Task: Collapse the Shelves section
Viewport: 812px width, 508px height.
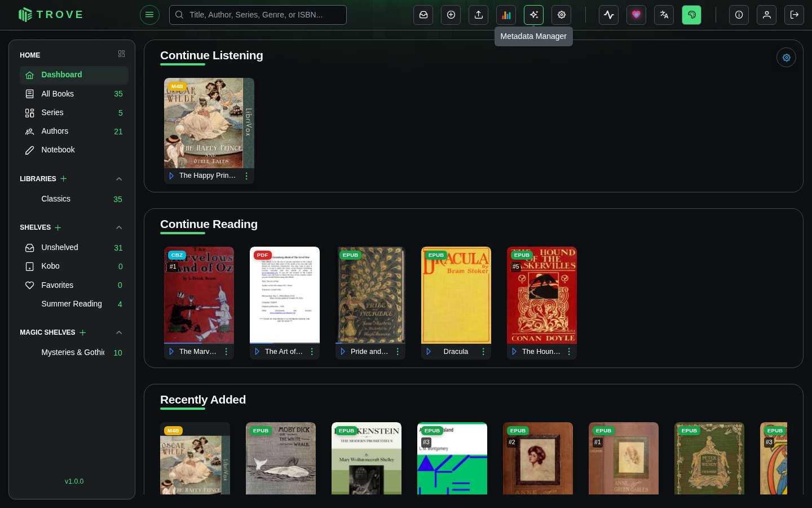Action: [x=119, y=227]
